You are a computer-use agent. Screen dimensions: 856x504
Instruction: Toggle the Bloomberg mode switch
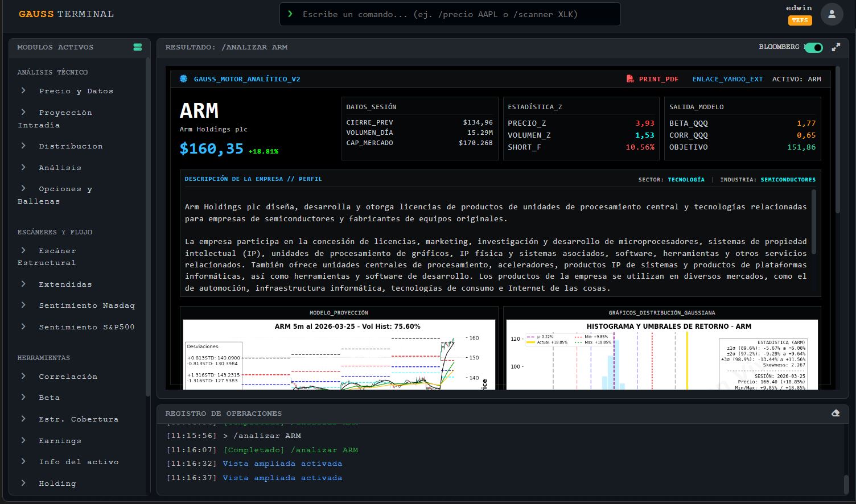point(813,47)
